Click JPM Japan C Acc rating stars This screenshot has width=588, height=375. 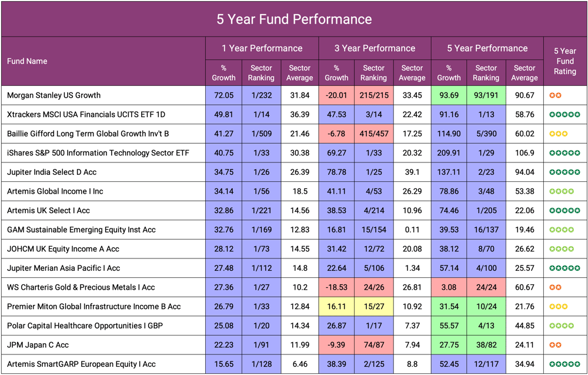coord(555,345)
